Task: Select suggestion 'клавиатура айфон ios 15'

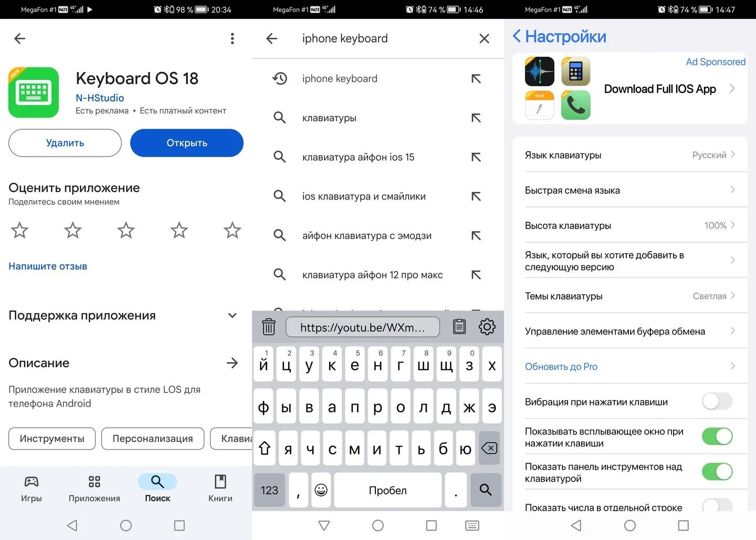Action: pyautogui.click(x=378, y=157)
